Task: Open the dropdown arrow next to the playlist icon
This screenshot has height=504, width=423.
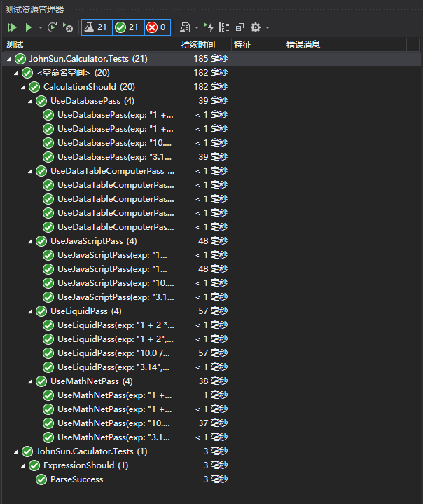Action: pyautogui.click(x=197, y=27)
